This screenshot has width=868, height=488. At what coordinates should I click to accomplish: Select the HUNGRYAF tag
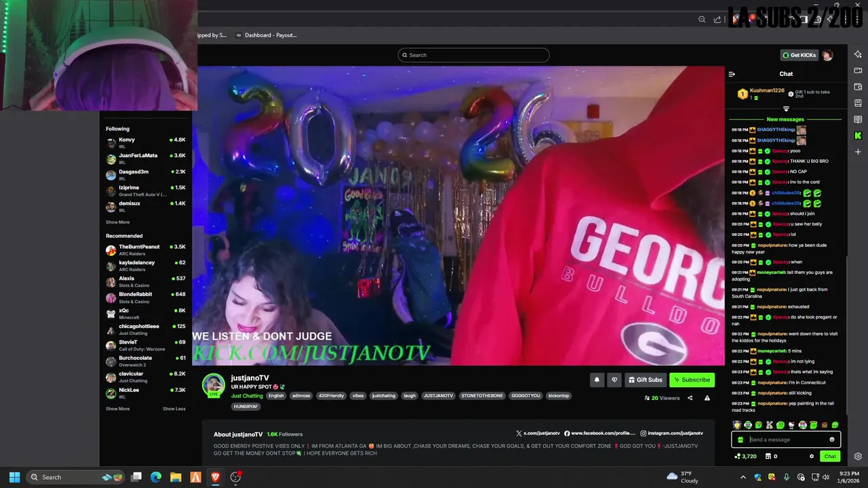coord(245,407)
